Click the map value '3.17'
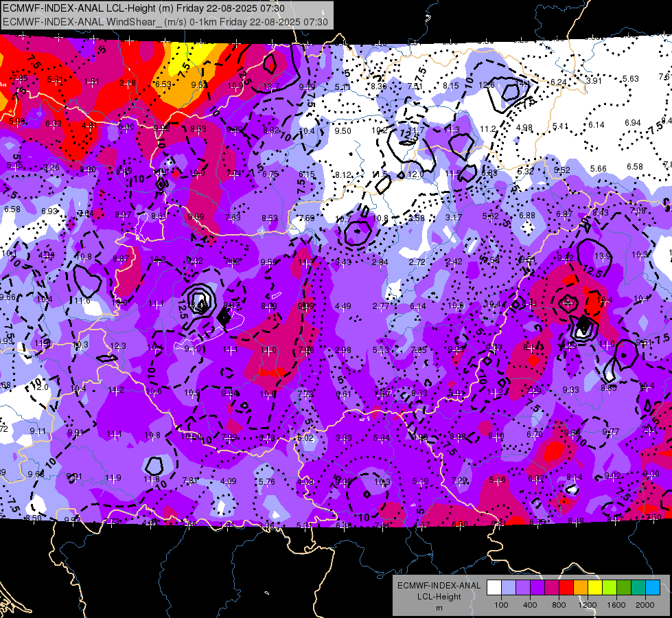The width and height of the screenshot is (672, 618). click(454, 218)
